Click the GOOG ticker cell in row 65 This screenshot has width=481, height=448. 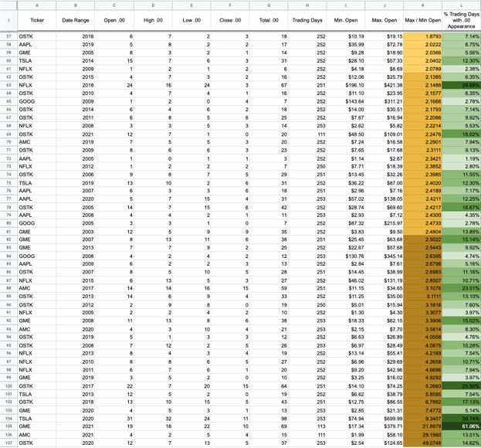point(37,101)
